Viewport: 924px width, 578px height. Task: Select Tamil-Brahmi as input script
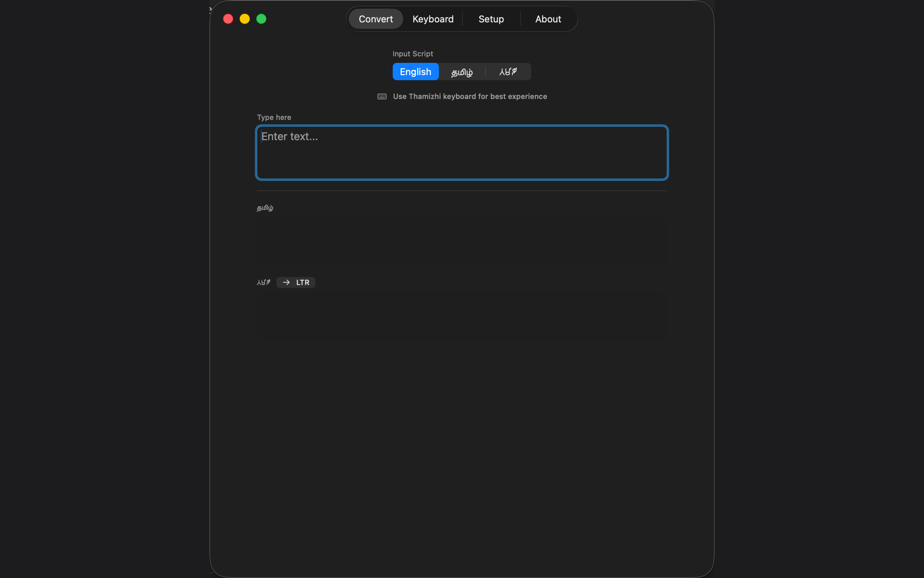point(508,72)
